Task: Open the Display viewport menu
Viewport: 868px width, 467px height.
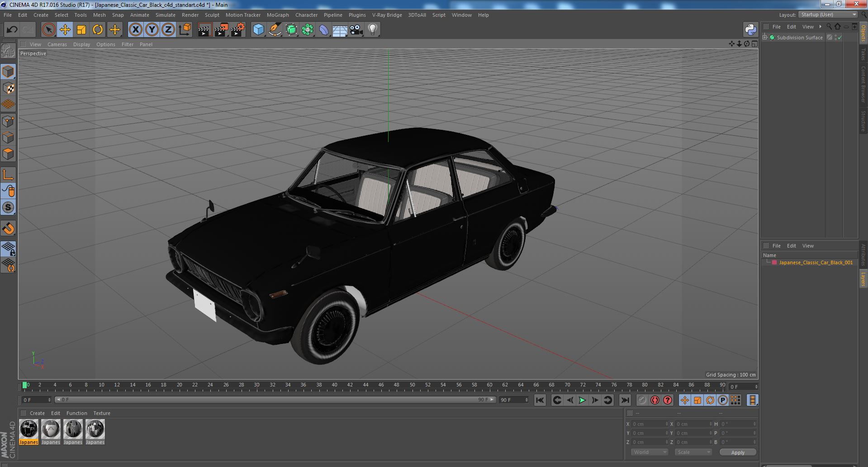Action: pyautogui.click(x=81, y=44)
